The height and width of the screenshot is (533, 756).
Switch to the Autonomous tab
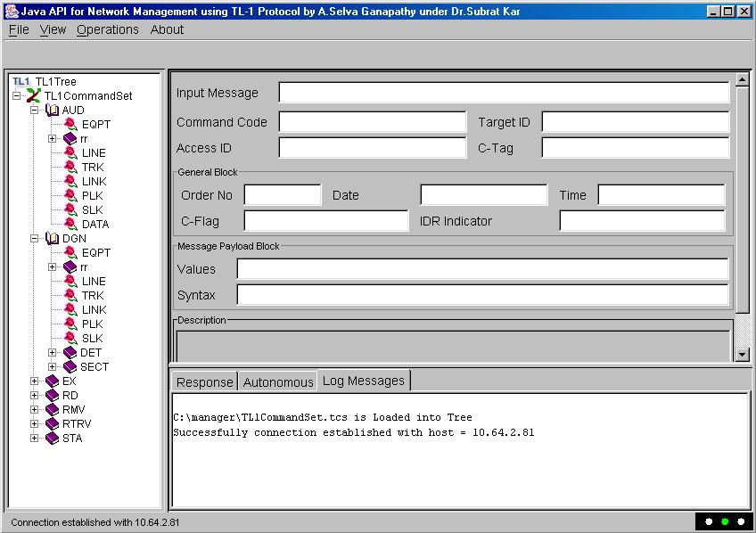278,381
